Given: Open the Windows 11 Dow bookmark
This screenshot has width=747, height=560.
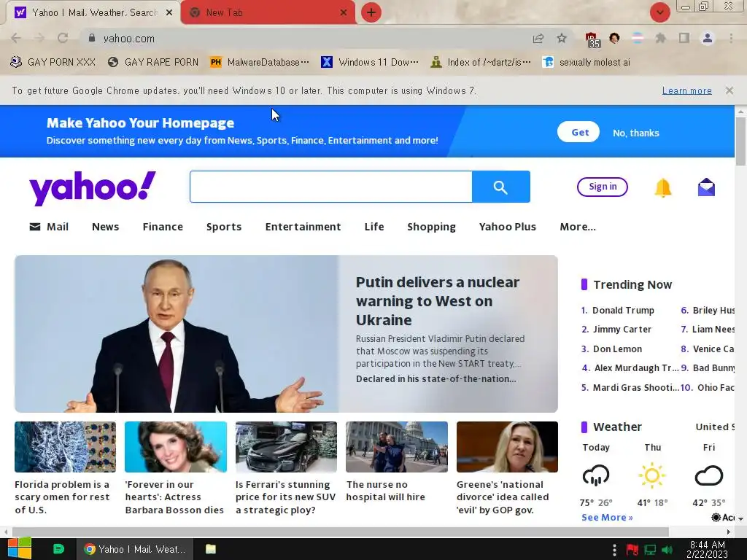Looking at the screenshot, I should pyautogui.click(x=370, y=63).
